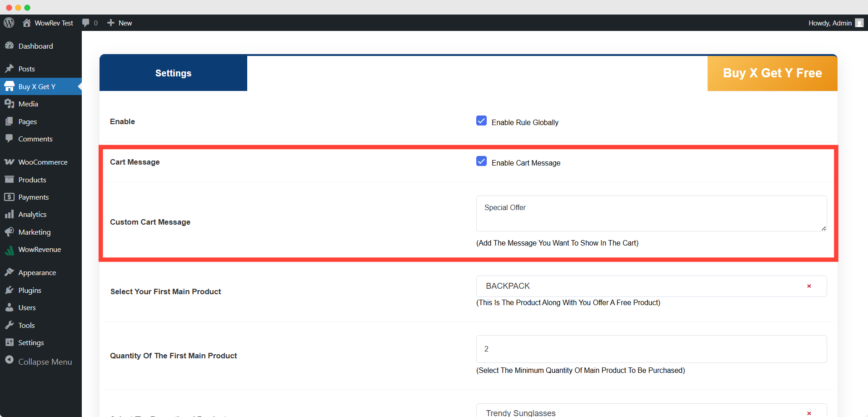The width and height of the screenshot is (868, 417).
Task: Click the Media icon in sidebar
Action: pos(9,104)
